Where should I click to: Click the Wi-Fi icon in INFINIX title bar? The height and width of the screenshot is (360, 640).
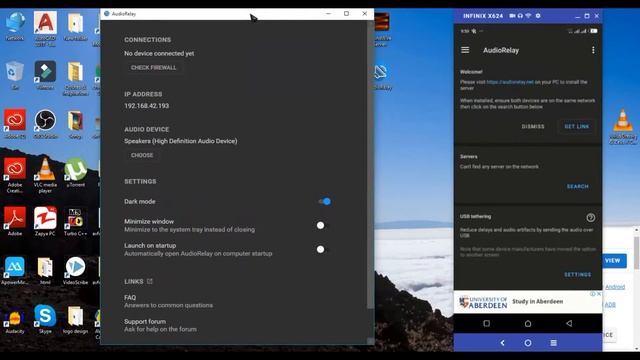(x=528, y=16)
